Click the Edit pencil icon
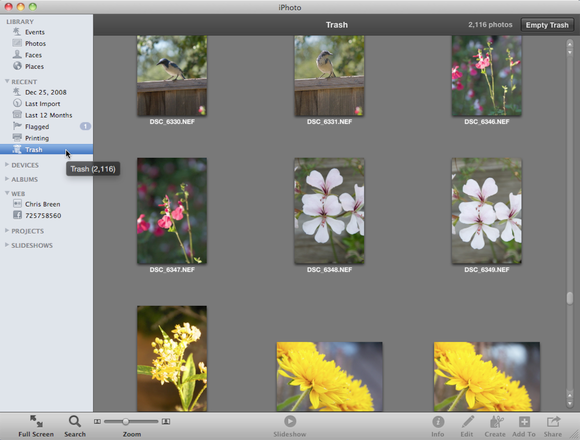 [467, 422]
